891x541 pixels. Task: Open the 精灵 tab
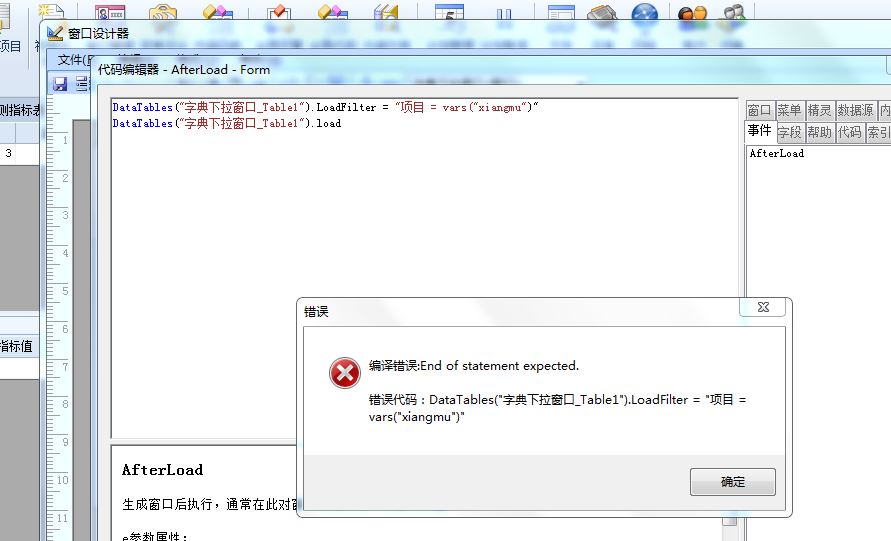pos(819,110)
